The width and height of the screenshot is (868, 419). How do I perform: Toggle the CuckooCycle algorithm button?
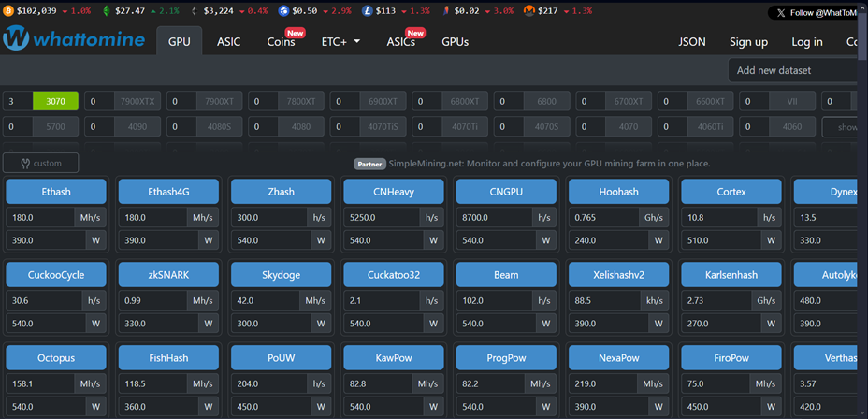click(56, 275)
